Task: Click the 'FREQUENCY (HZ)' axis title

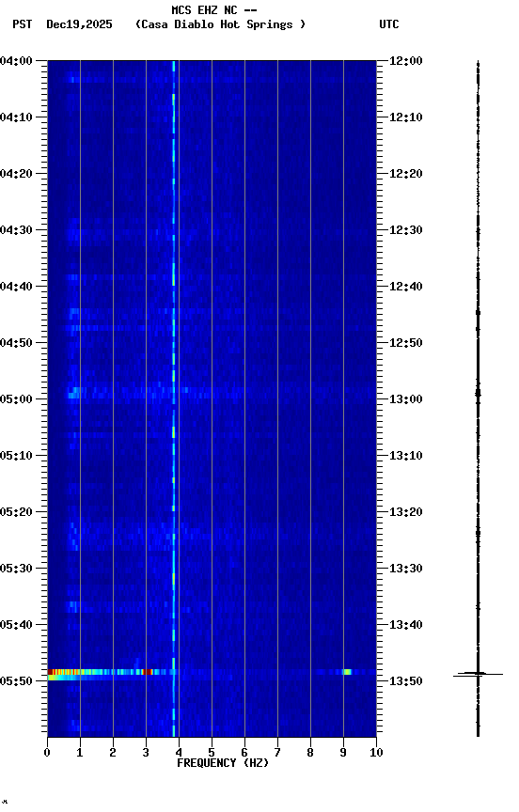Action: click(x=223, y=763)
